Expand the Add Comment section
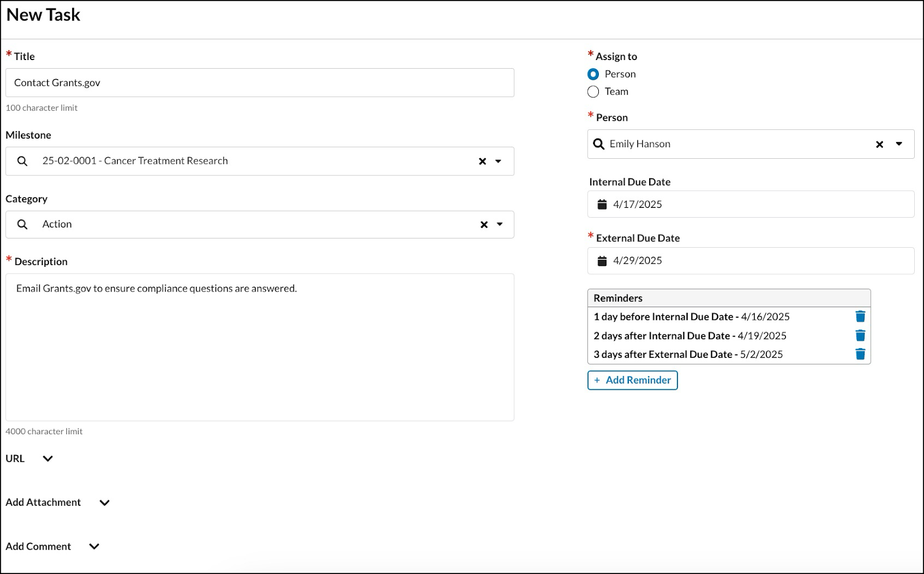Screen dimensions: 924x574 [94, 546]
